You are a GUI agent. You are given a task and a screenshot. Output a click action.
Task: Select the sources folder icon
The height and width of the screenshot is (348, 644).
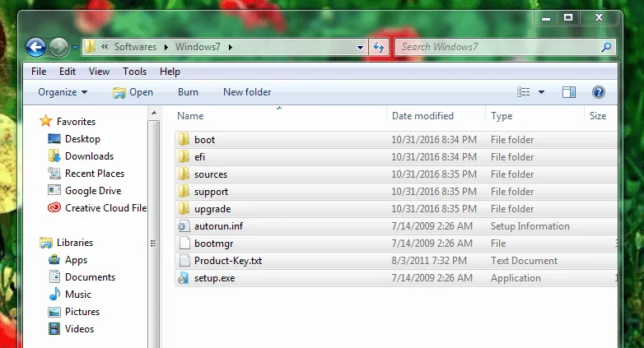pos(184,174)
